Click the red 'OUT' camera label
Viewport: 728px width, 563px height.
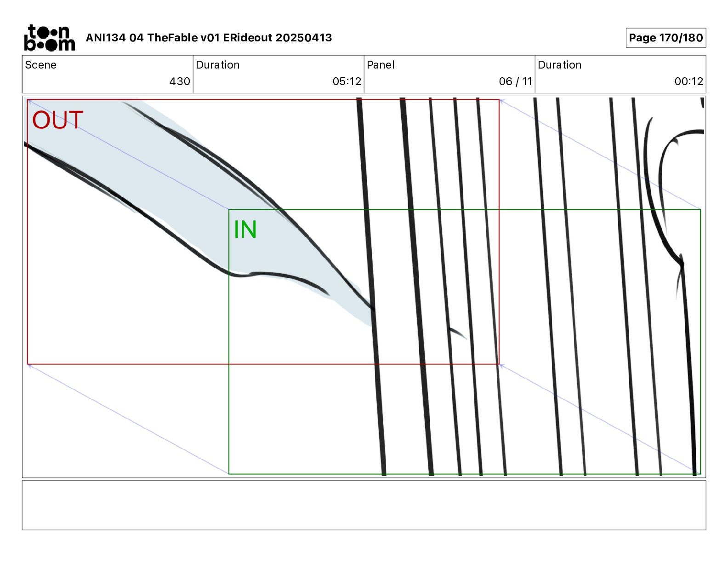[x=57, y=120]
